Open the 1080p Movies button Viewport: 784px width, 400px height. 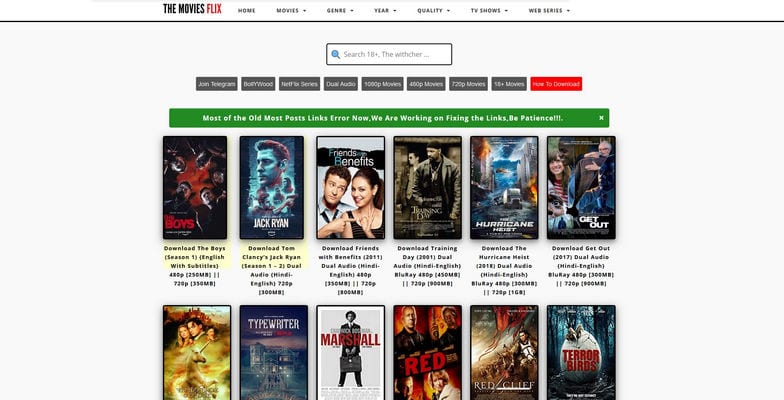[382, 84]
